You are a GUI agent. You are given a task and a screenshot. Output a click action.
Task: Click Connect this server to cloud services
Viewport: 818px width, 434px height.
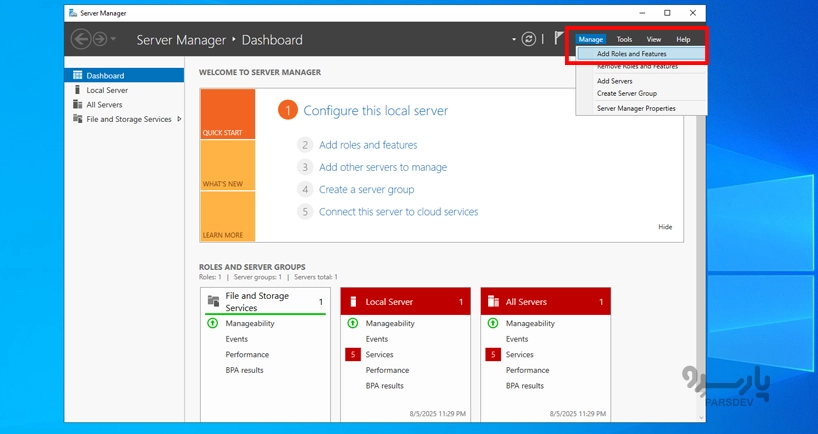tap(399, 212)
